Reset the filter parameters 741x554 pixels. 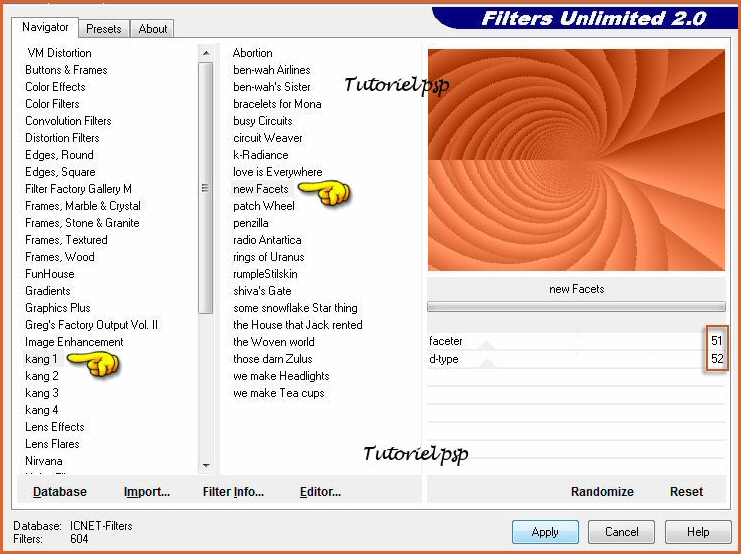686,492
